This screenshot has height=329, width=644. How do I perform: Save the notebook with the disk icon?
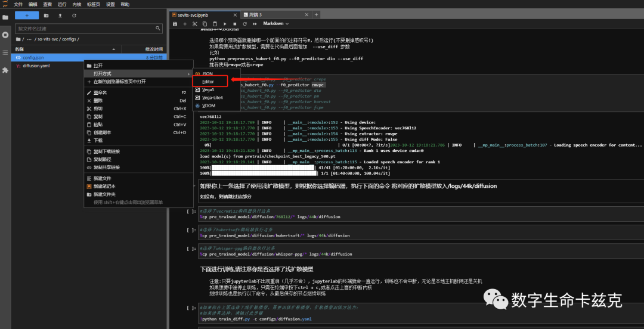(175, 24)
